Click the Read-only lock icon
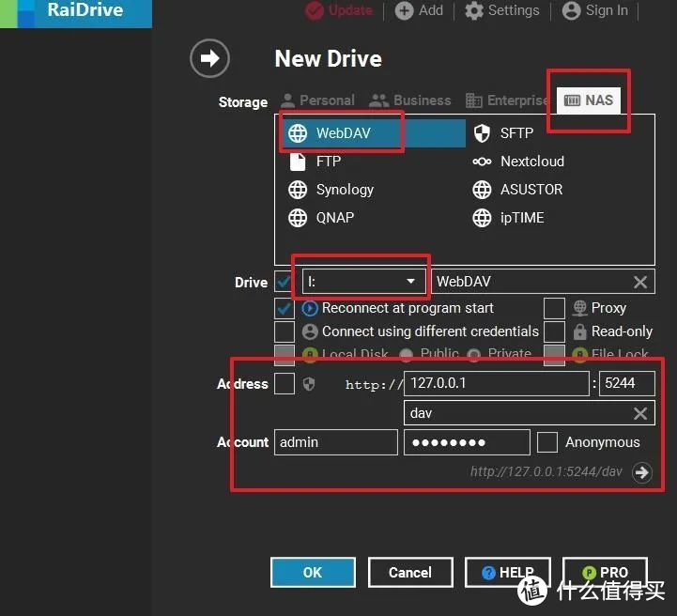This screenshot has width=677, height=616. point(580,331)
